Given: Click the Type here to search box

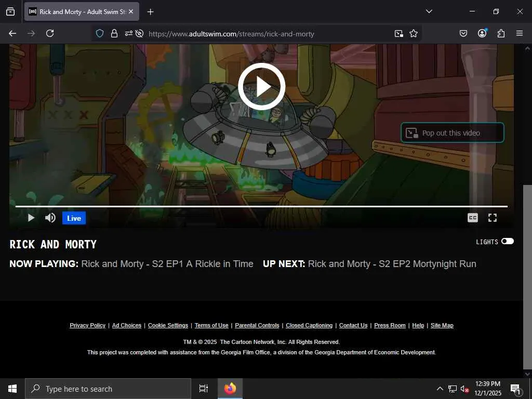Looking at the screenshot, I should tap(108, 389).
